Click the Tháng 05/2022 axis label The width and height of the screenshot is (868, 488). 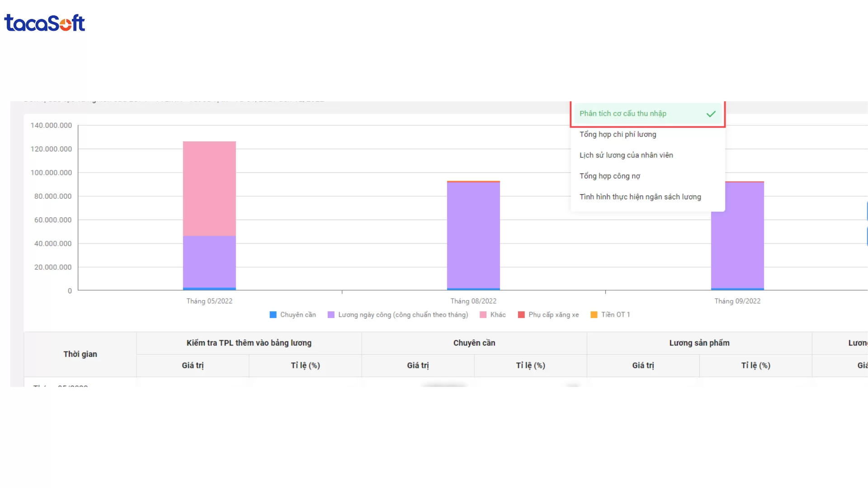point(209,301)
